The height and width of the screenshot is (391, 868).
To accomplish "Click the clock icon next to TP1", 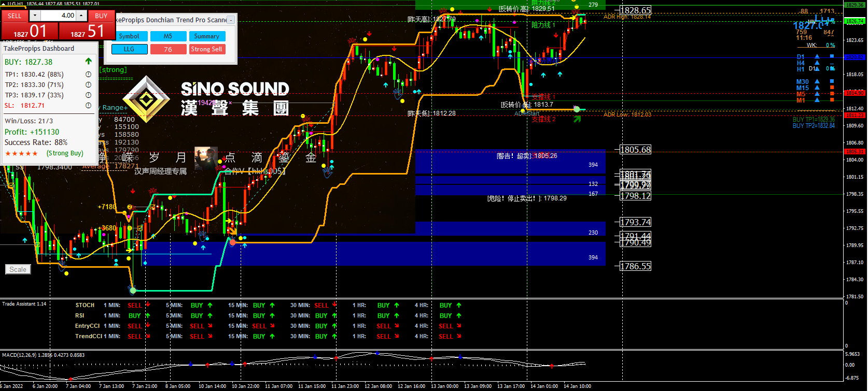I will pos(88,74).
